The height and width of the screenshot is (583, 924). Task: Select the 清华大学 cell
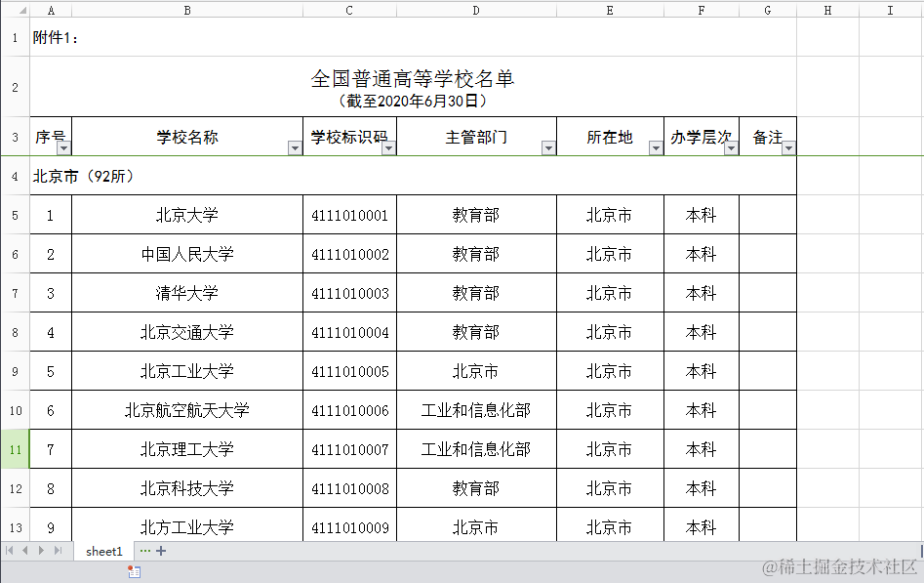point(187,293)
